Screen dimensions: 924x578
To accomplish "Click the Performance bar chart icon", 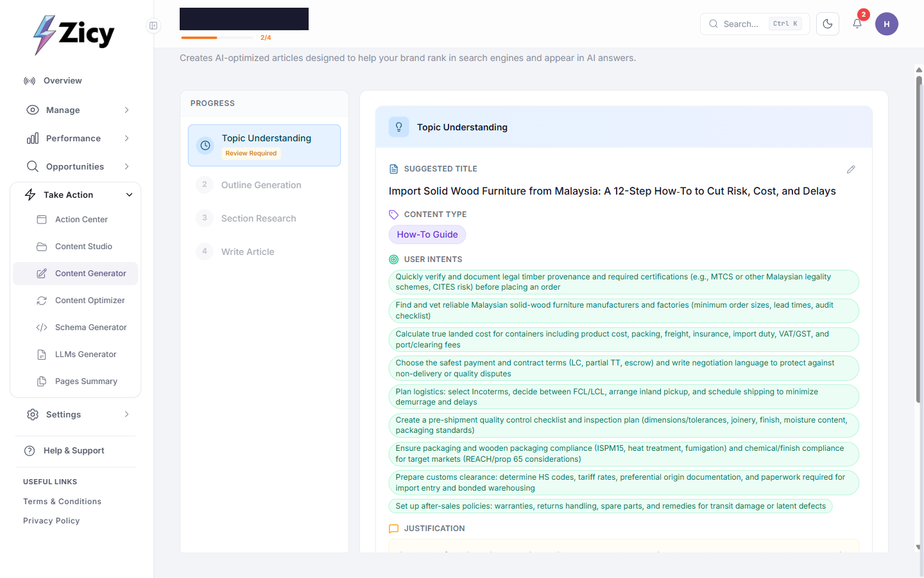I will [x=33, y=138].
